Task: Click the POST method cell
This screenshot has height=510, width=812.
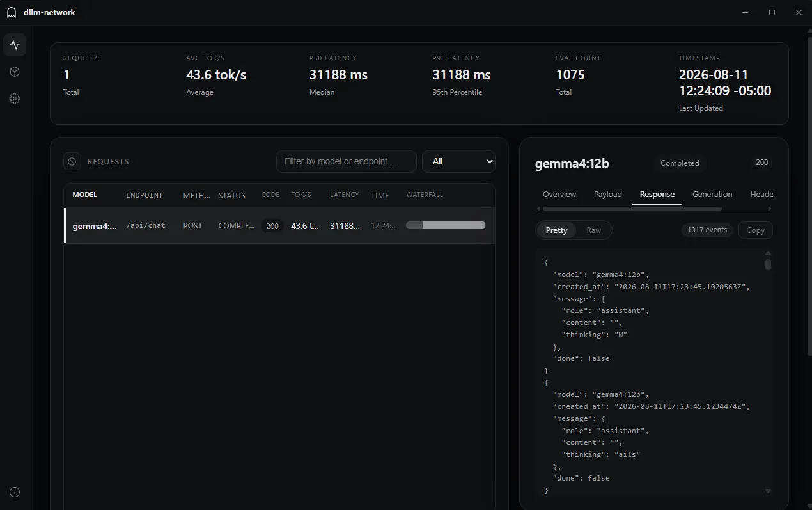Action: click(x=192, y=226)
